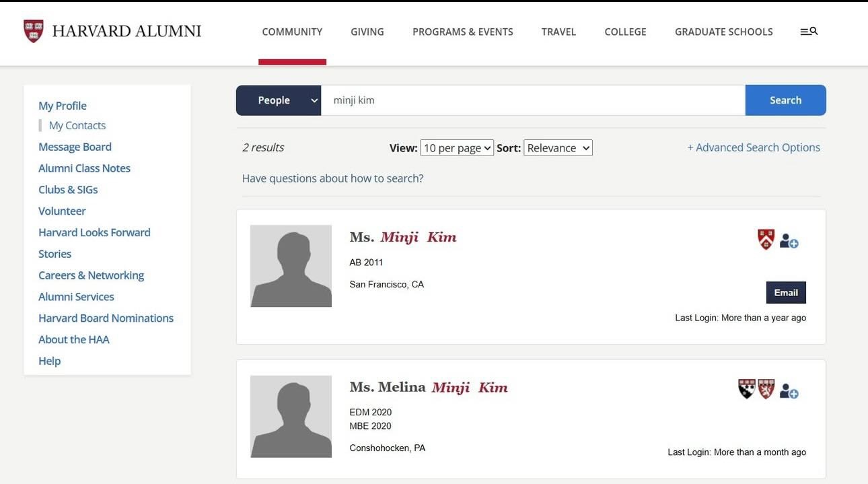Click the search text field containing minji kim
The image size is (868, 484).
(533, 100)
